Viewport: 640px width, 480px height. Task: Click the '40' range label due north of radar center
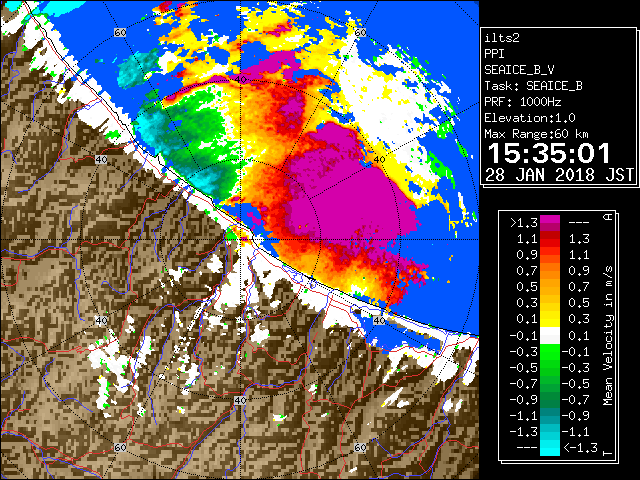[241, 79]
